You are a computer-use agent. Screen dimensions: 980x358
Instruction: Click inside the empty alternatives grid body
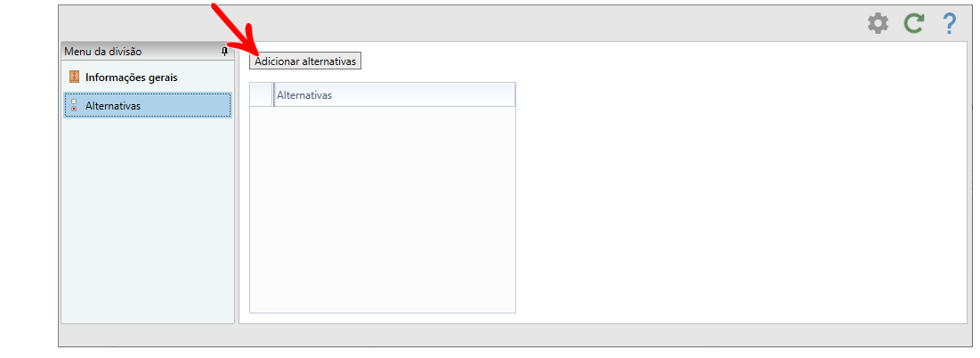click(383, 209)
